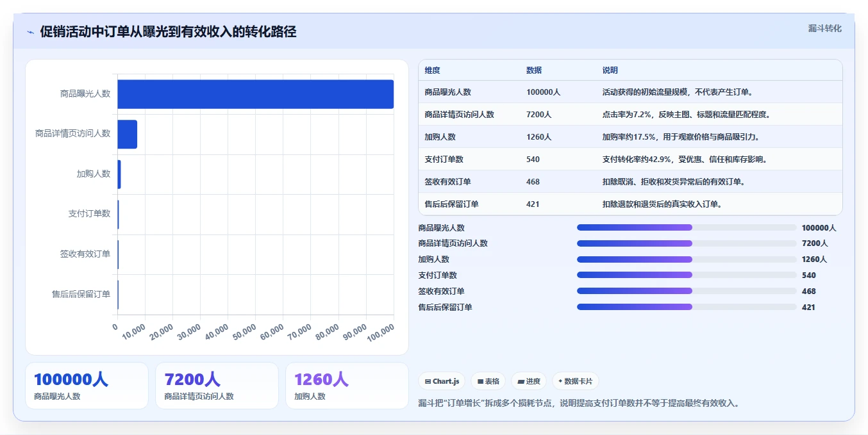868x435 pixels.
Task: Click the 签收有效订单 progress bar
Action: click(687, 291)
